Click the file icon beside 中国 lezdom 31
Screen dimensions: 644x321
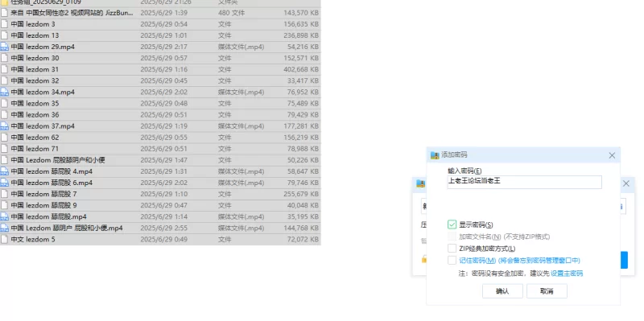4,69
